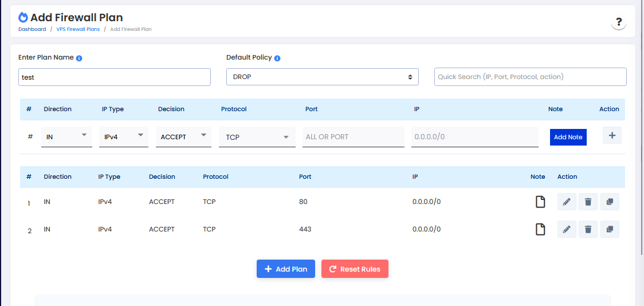Click the Plan Name info icon
The image size is (644, 306).
click(x=79, y=58)
